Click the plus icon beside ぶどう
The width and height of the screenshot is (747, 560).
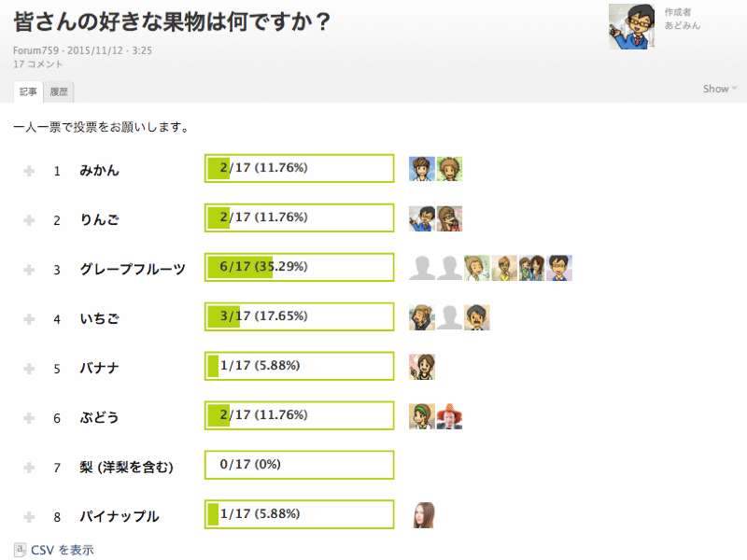pos(29,417)
